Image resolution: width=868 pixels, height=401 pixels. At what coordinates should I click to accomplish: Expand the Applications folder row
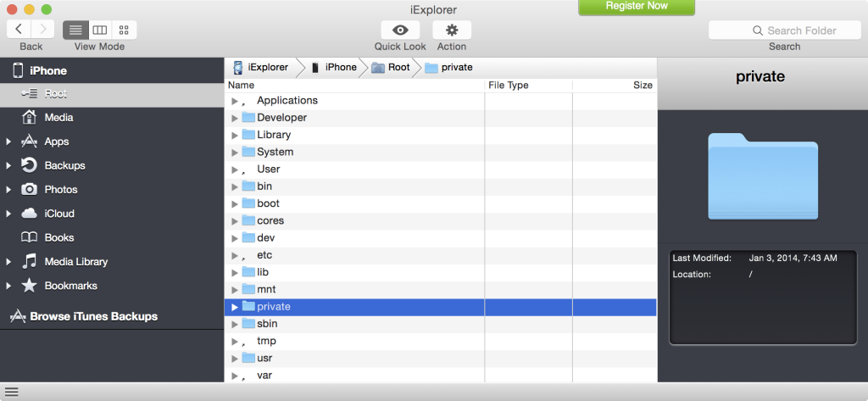(x=235, y=101)
